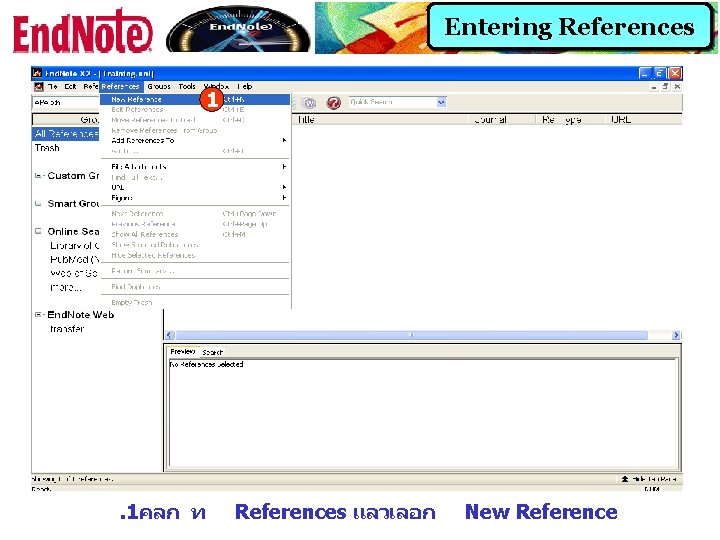Image resolution: width=720 pixels, height=540 pixels.
Task: Switch to the Search tab
Action: pos(212,353)
